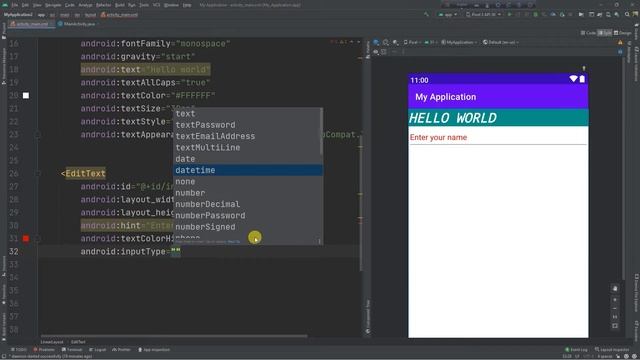Open the Event Log tool window
The height and width of the screenshot is (360, 640).
coord(576,350)
